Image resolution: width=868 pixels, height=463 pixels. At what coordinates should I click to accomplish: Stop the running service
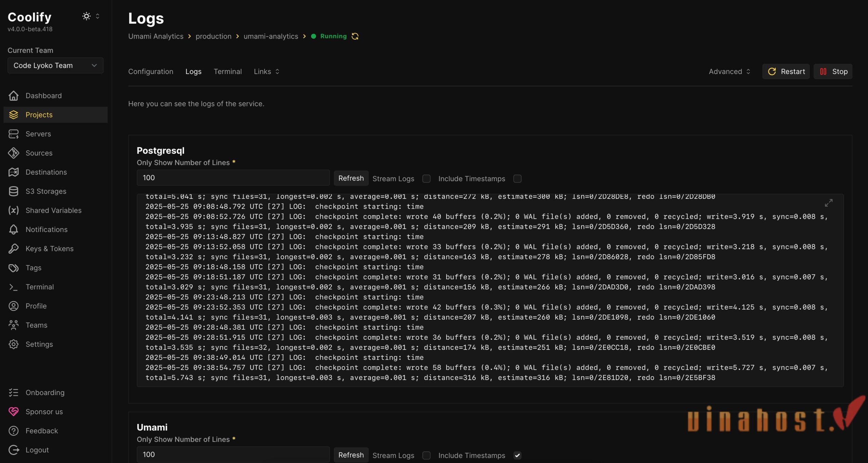point(833,72)
